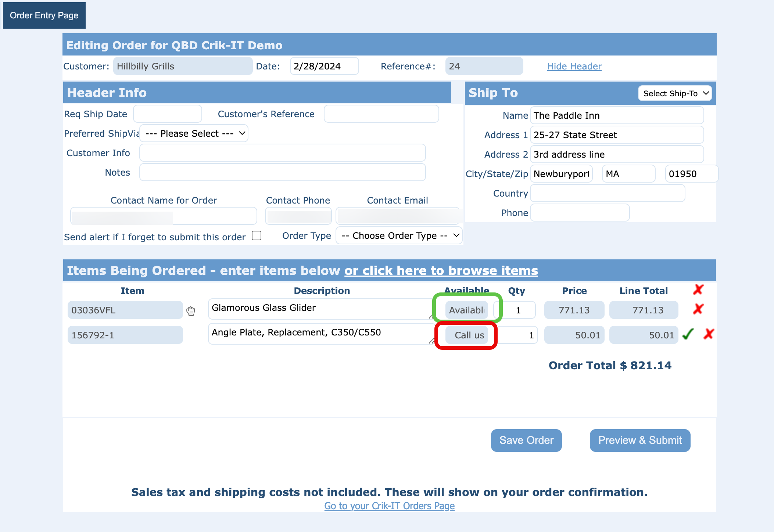The width and height of the screenshot is (774, 532).
Task: Click the red X in the items header row
Action: (698, 290)
